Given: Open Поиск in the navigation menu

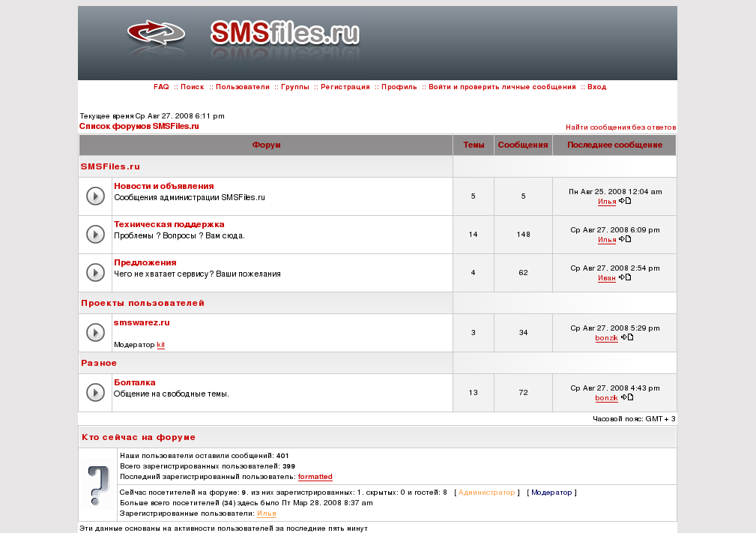Looking at the screenshot, I should pos(193,87).
